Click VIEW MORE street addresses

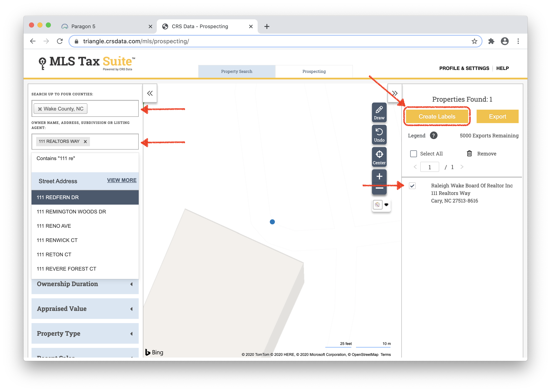[x=122, y=180]
